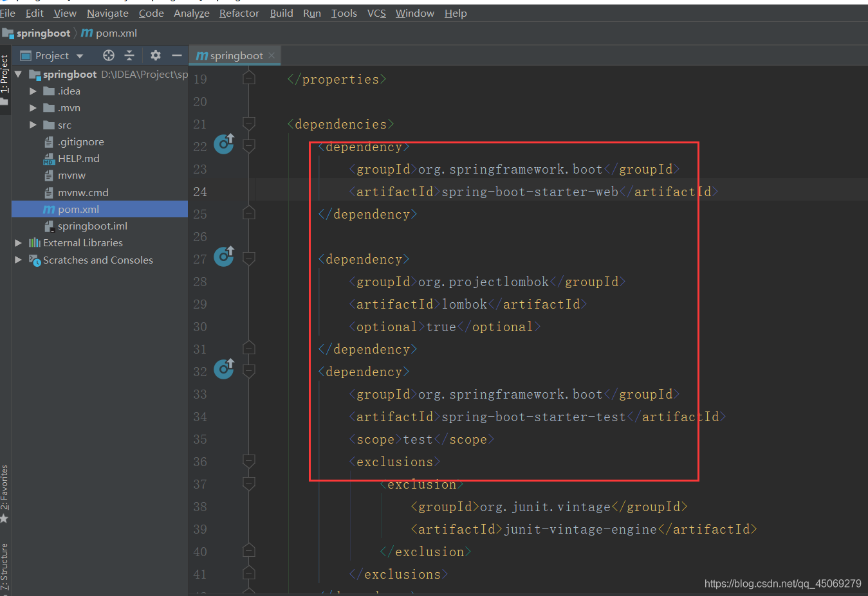Image resolution: width=868 pixels, height=596 pixels.
Task: Expand the .idea folder
Action: click(x=33, y=91)
